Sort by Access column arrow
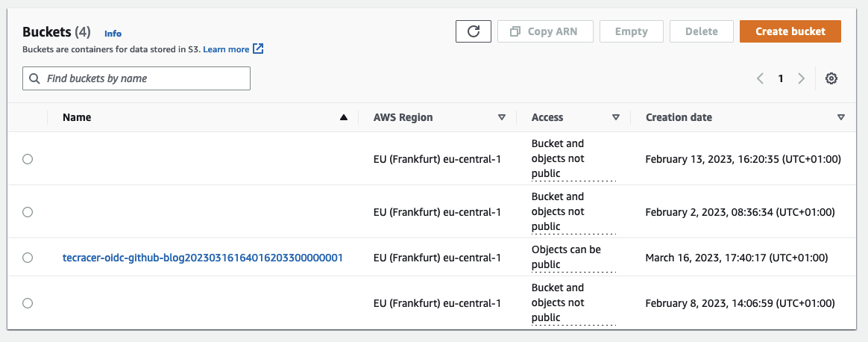The width and height of the screenshot is (868, 342). pos(616,117)
